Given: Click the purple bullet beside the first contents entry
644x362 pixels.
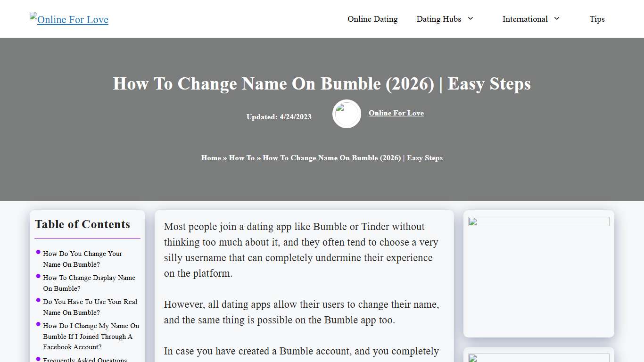Looking at the screenshot, I should point(39,251).
